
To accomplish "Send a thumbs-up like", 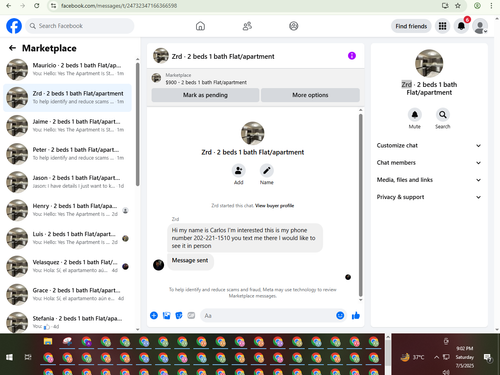I will coord(356,315).
